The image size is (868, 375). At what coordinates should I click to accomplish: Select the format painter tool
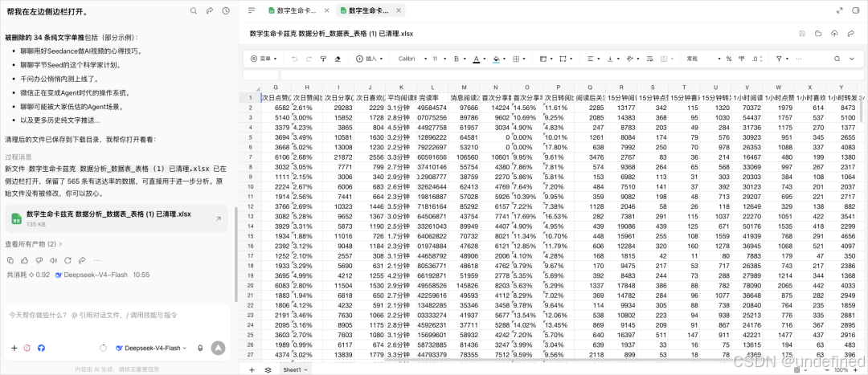click(x=324, y=59)
